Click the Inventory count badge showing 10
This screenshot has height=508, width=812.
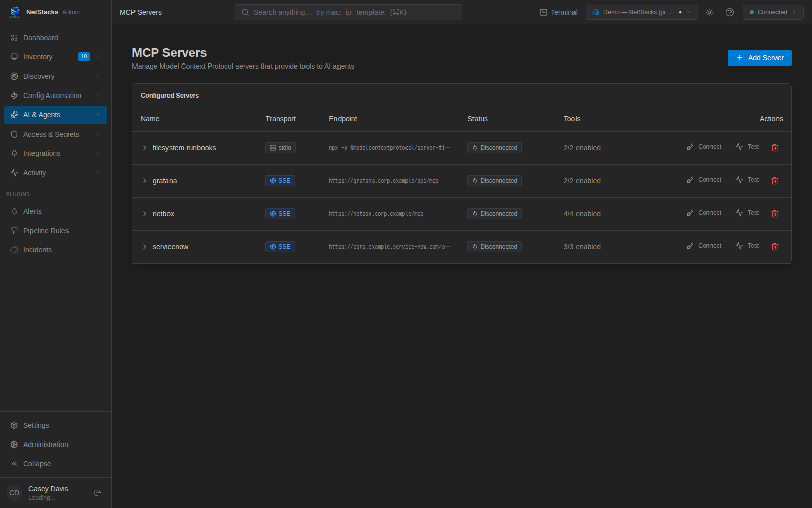pyautogui.click(x=84, y=57)
